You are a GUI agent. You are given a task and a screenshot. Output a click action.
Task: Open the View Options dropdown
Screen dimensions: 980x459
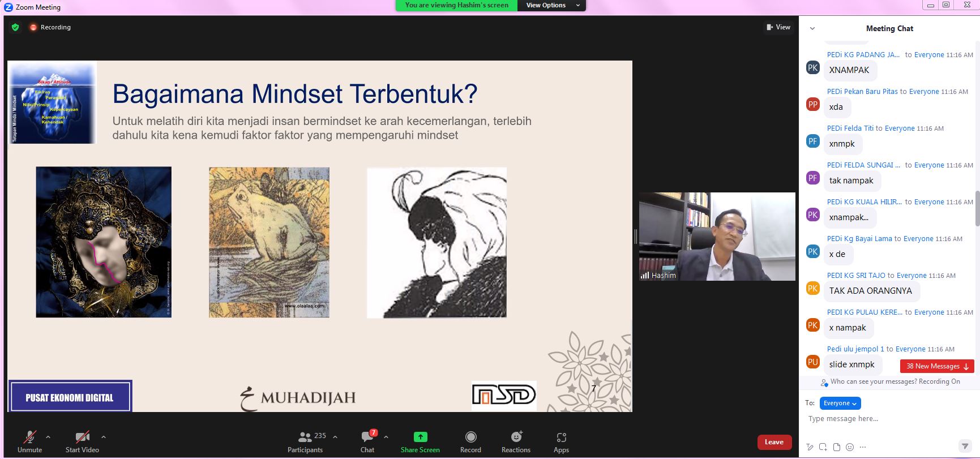click(551, 5)
